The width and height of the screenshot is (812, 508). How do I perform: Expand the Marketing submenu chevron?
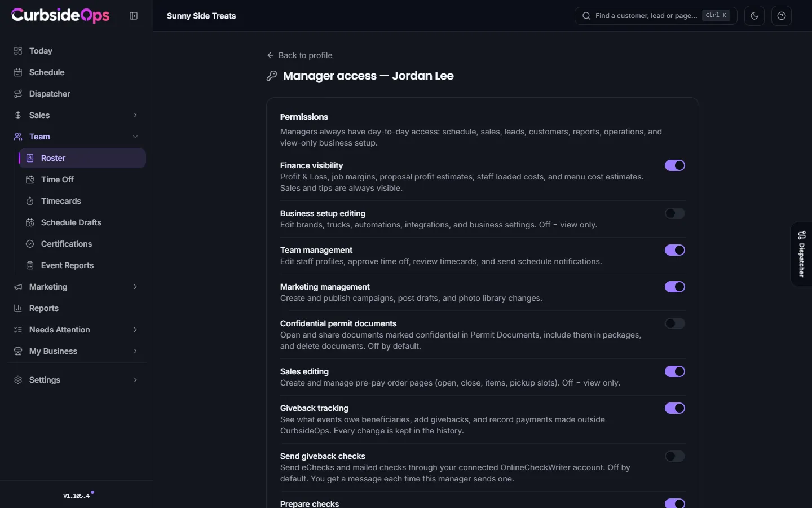pyautogui.click(x=135, y=287)
